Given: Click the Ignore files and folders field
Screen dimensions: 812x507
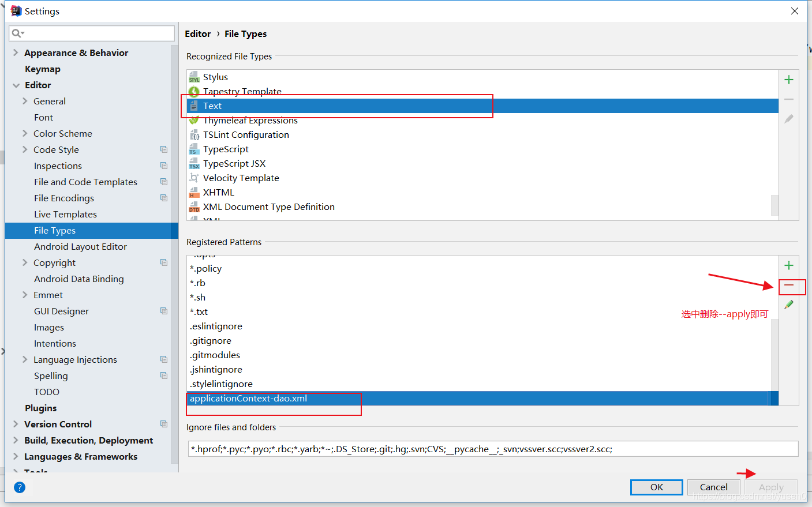Looking at the screenshot, I should (493, 449).
